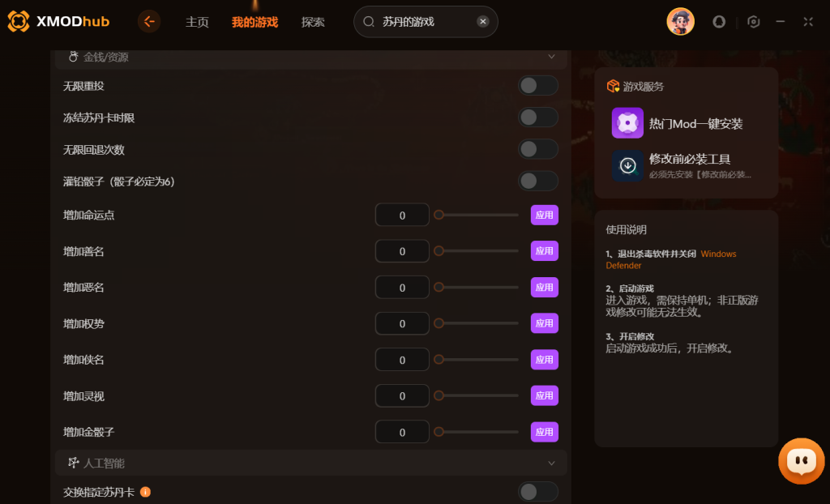
Task: Collapse the 人工智能 section chevron
Action: 551,463
